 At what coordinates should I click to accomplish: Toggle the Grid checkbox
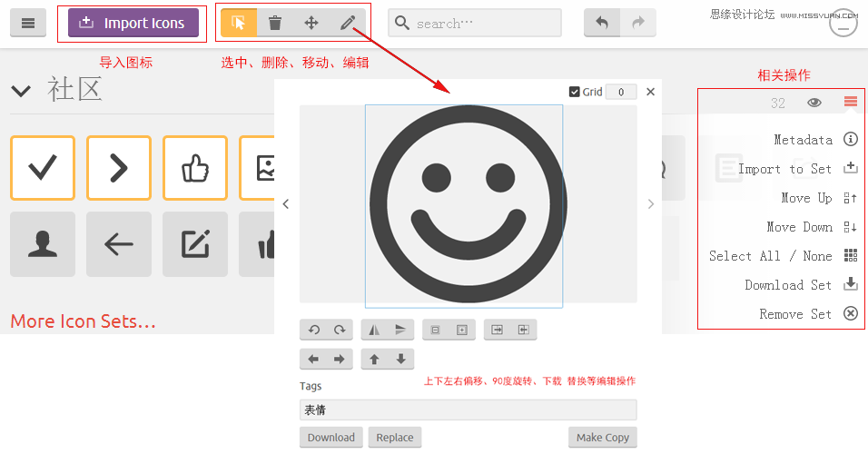[x=575, y=92]
